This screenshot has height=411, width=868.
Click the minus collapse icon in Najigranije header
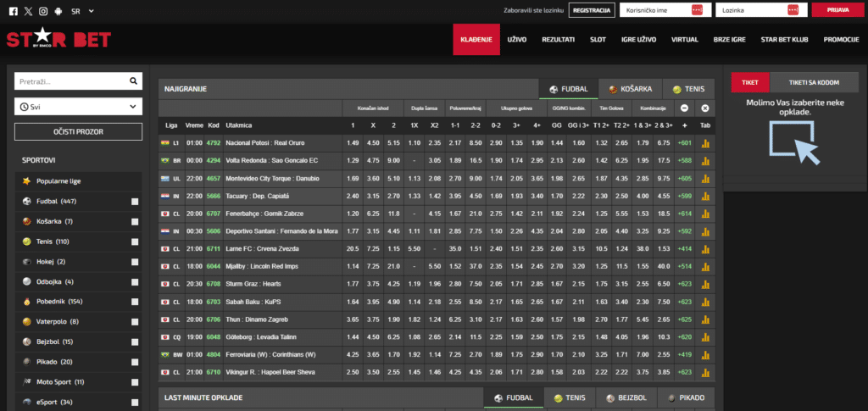click(x=684, y=108)
